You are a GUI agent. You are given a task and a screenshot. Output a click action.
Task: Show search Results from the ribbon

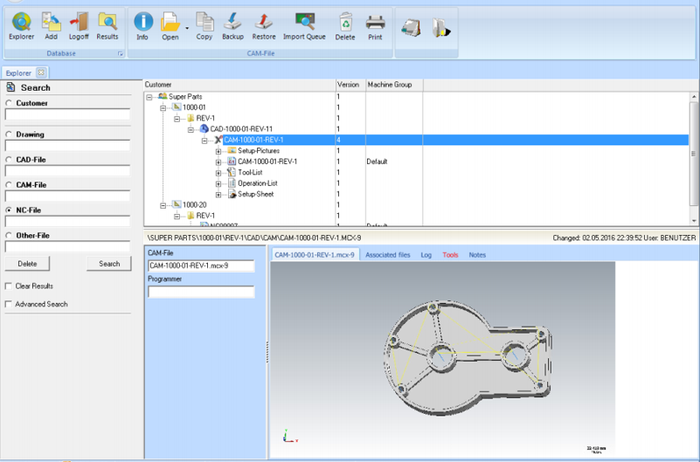pos(108,27)
